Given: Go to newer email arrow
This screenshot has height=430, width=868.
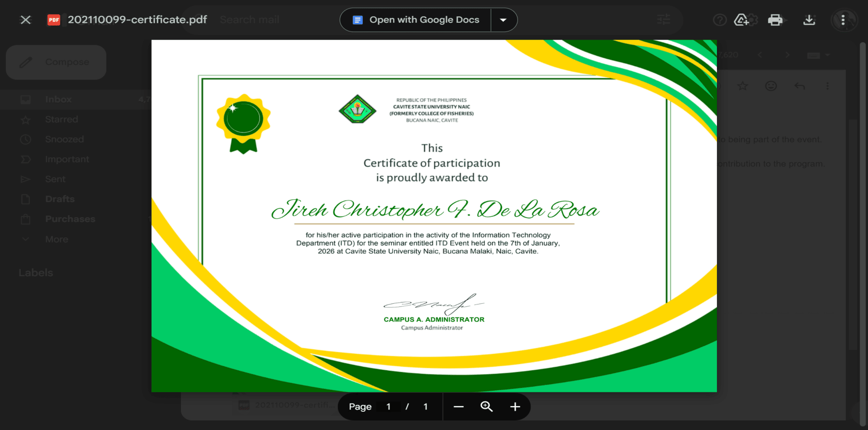Looking at the screenshot, I should coord(760,55).
